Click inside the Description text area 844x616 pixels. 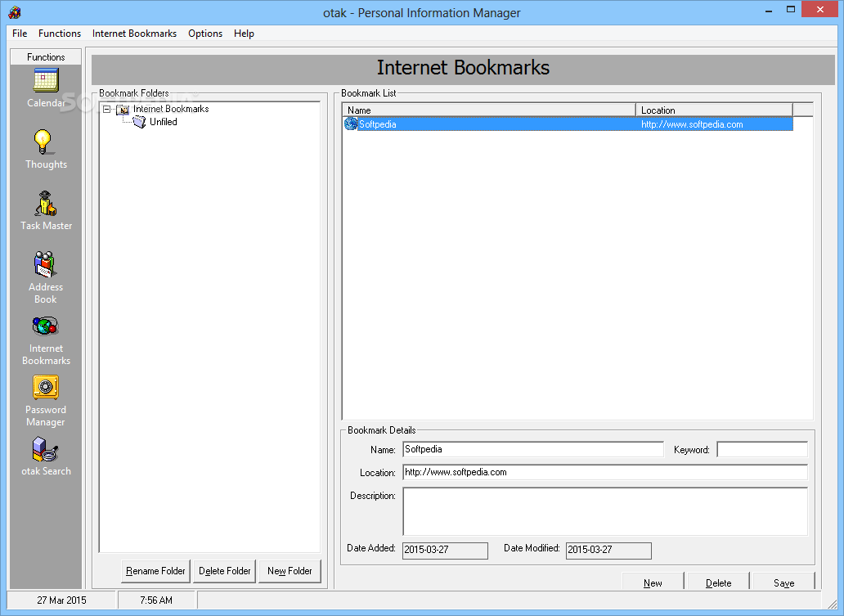pos(605,511)
